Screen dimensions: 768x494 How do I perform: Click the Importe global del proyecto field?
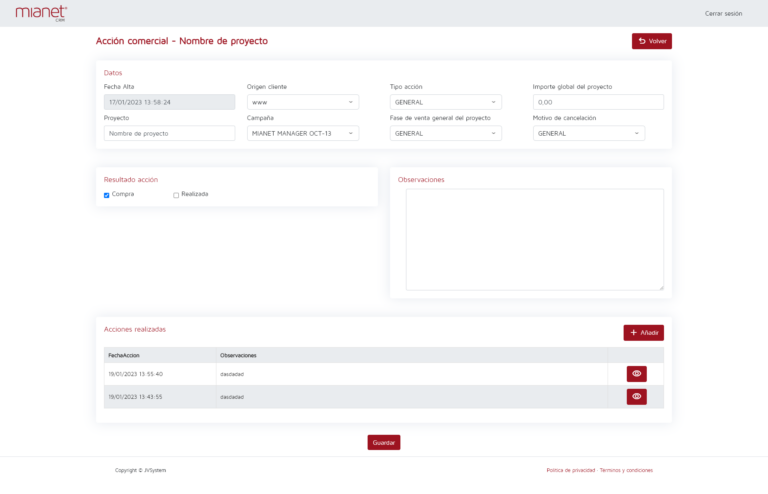point(598,102)
